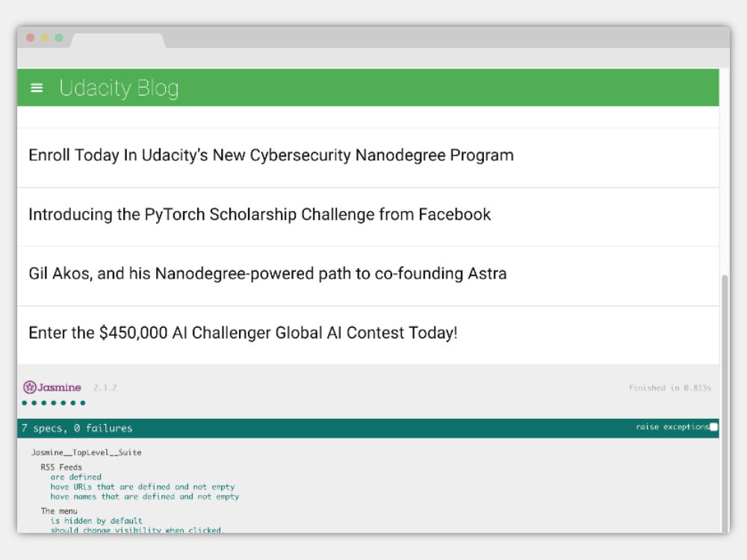
Task: Select the blank browser tab
Action: 118,40
